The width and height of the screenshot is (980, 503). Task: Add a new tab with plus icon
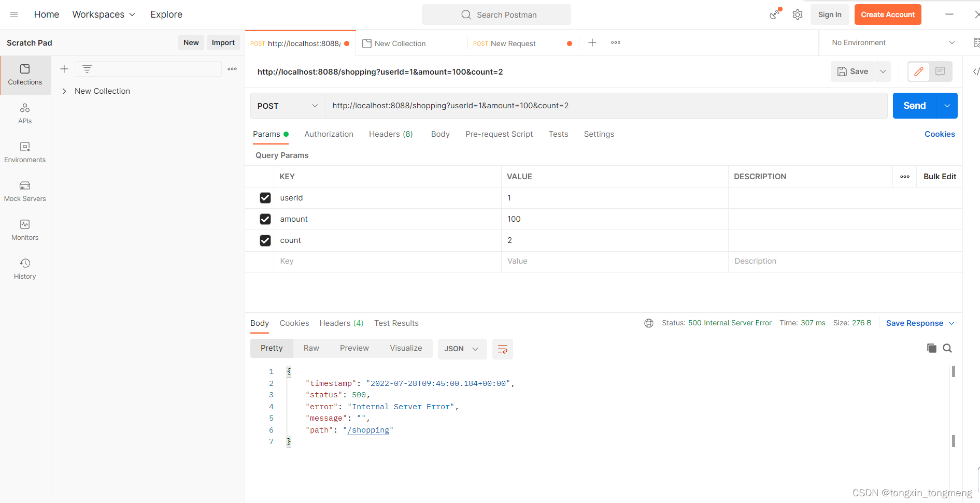pyautogui.click(x=592, y=43)
